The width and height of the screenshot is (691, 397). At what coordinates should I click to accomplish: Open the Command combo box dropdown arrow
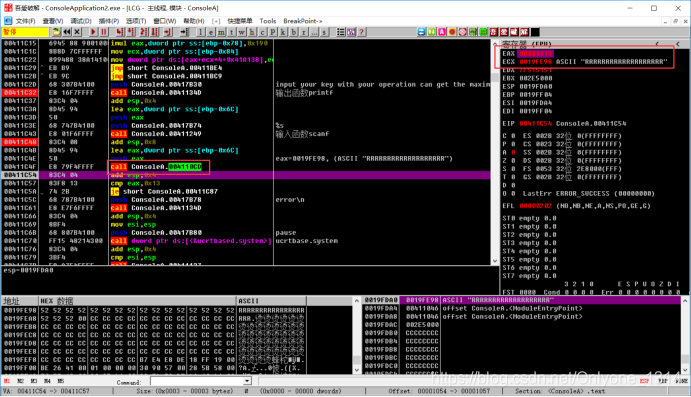click(247, 381)
